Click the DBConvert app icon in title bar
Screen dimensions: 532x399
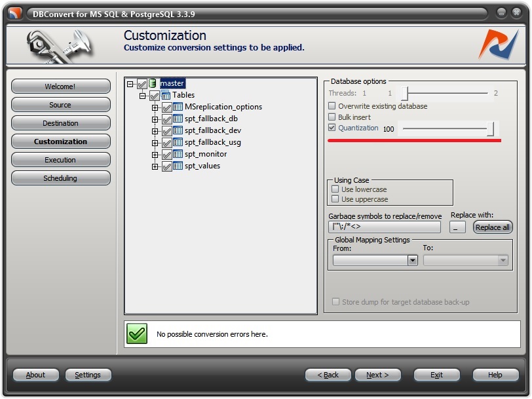15,14
